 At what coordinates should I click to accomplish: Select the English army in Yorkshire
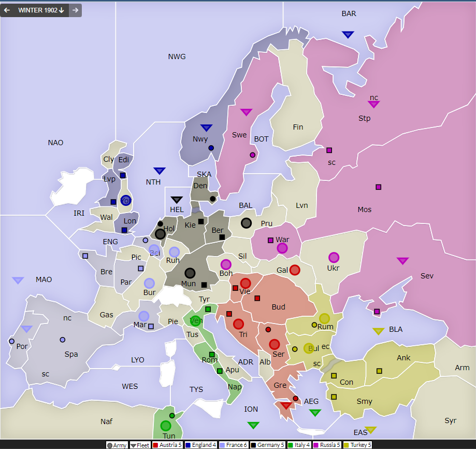pos(126,201)
